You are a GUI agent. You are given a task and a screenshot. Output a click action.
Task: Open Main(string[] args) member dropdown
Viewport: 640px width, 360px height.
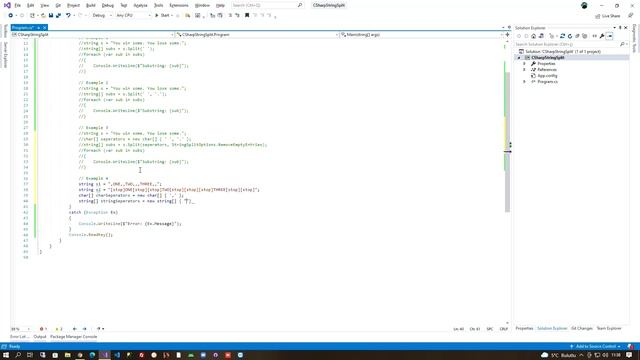tap(422, 35)
